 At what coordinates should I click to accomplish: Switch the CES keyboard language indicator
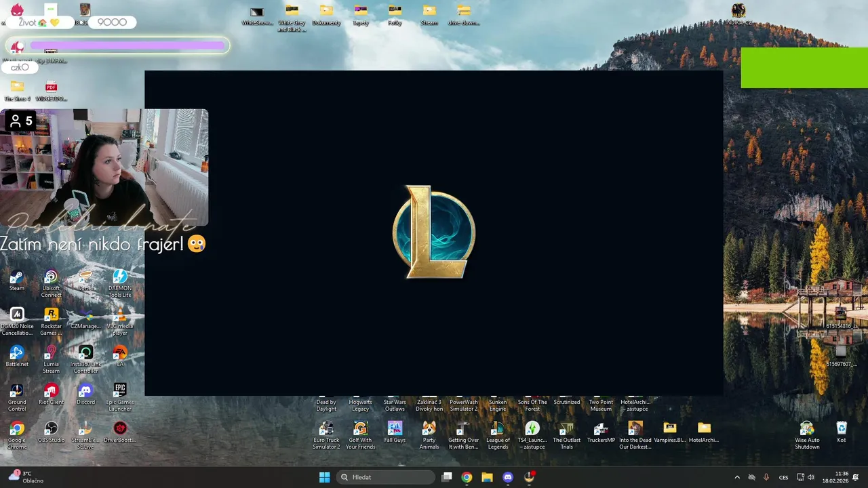(x=784, y=477)
